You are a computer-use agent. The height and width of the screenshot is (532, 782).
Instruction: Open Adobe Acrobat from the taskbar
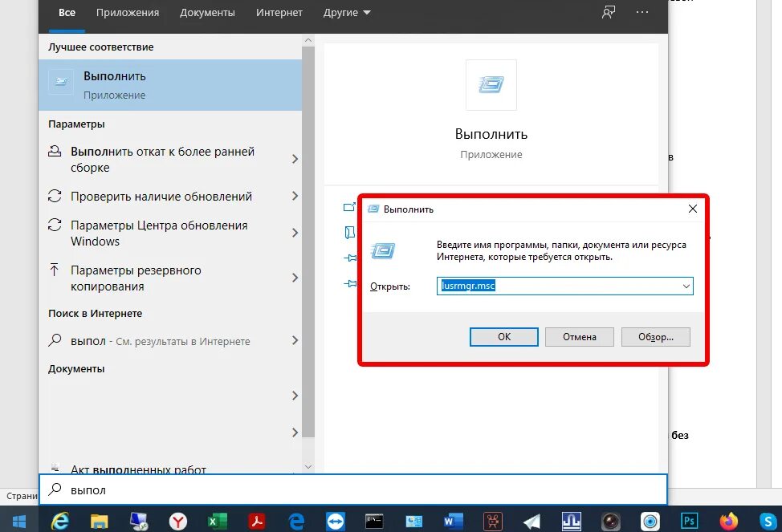[x=257, y=519]
